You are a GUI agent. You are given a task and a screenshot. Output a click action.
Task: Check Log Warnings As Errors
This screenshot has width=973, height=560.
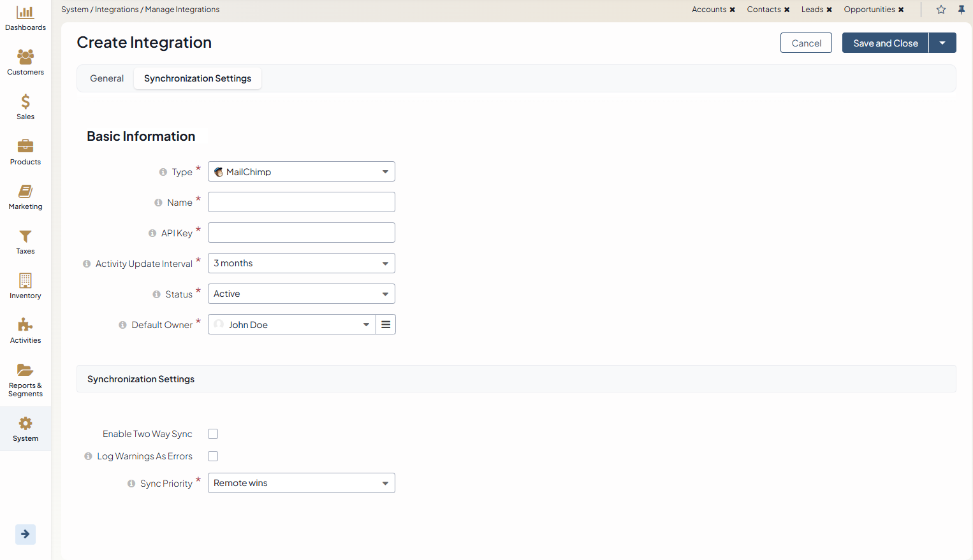click(x=213, y=456)
